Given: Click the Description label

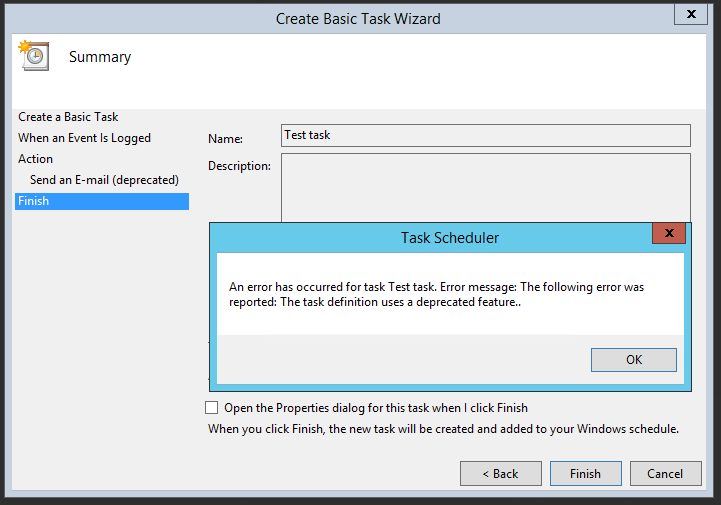Looking at the screenshot, I should tap(239, 166).
